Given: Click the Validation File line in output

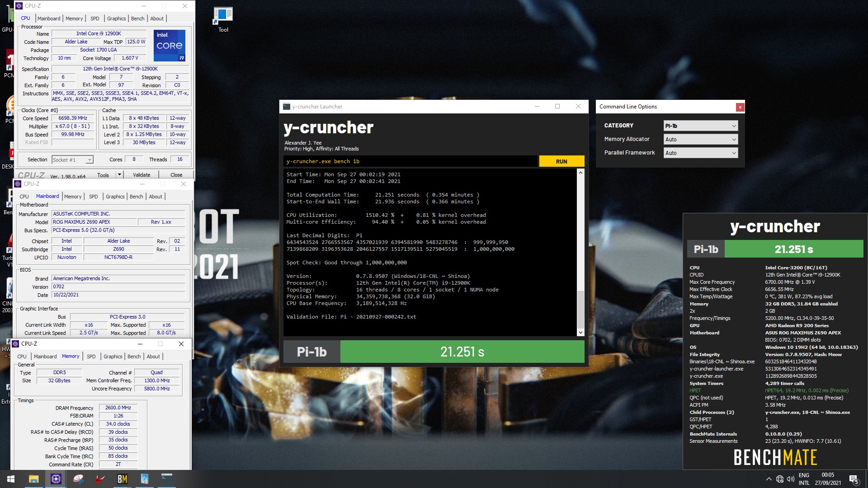Looking at the screenshot, I should pyautogui.click(x=351, y=317).
